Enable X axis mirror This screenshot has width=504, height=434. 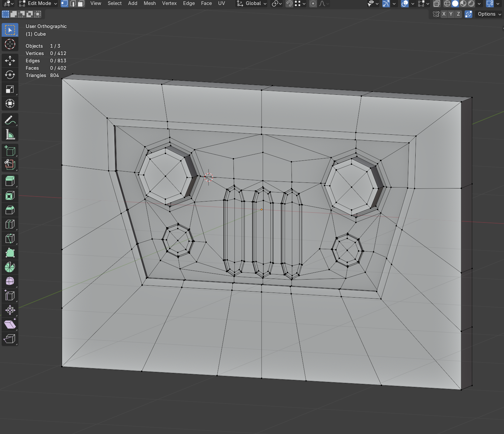[x=444, y=14]
